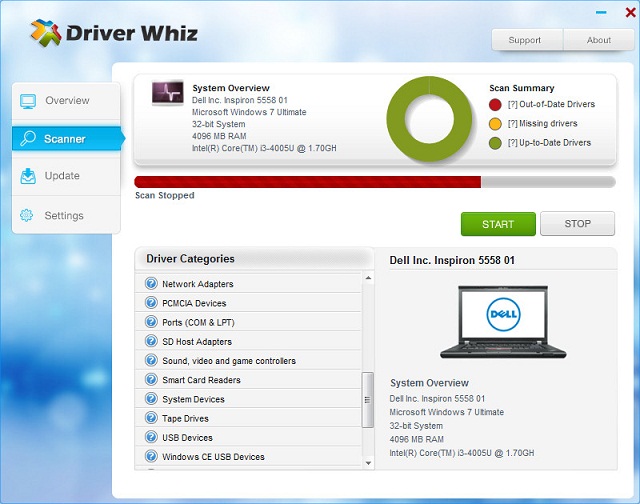Viewport: 640px width, 504px height.
Task: Open the Support page
Action: coord(527,40)
